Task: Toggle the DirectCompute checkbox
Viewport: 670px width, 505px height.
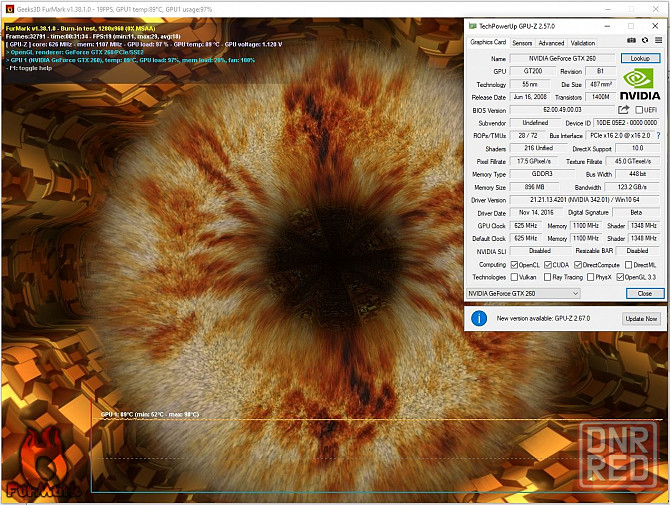Action: click(x=578, y=265)
